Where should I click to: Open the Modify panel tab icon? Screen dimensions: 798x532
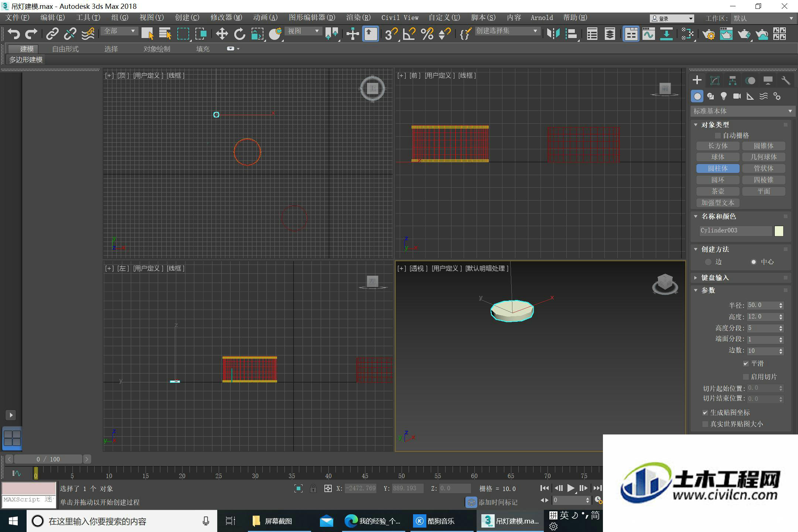[715, 81]
